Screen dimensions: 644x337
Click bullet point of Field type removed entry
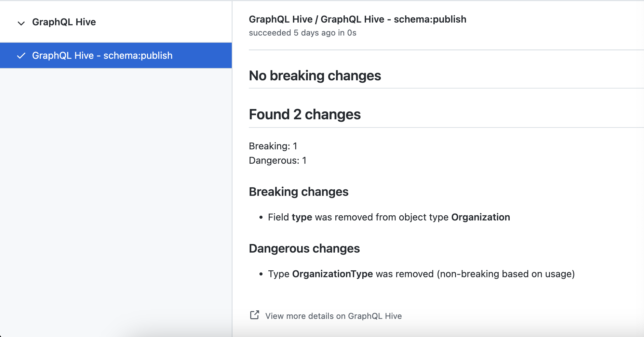(x=261, y=217)
